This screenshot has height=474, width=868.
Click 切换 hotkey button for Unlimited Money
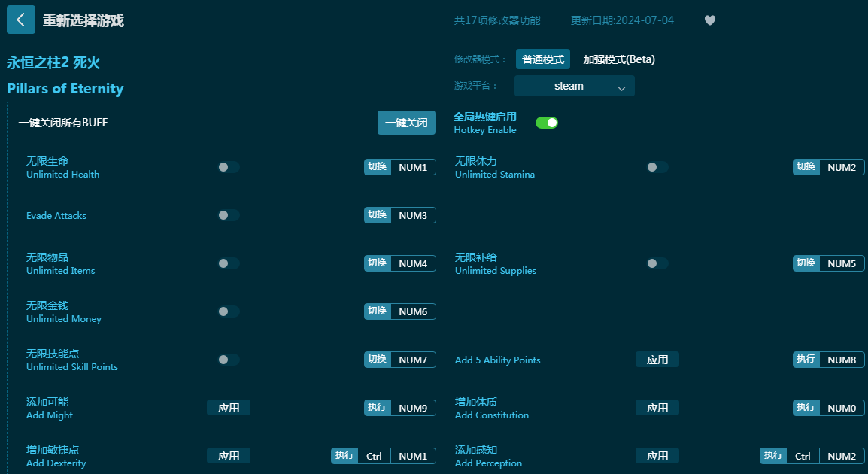378,311
